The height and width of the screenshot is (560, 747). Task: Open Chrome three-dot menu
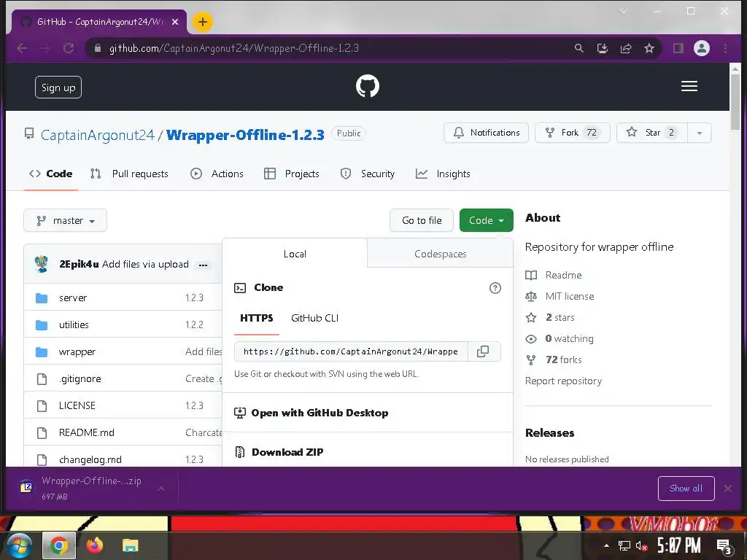[x=725, y=48]
